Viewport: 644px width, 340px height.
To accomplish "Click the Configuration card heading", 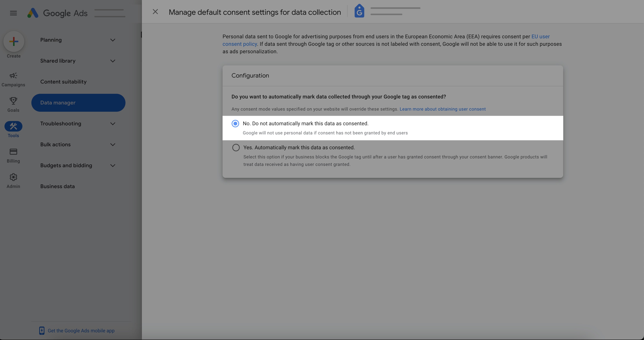I will click(250, 75).
